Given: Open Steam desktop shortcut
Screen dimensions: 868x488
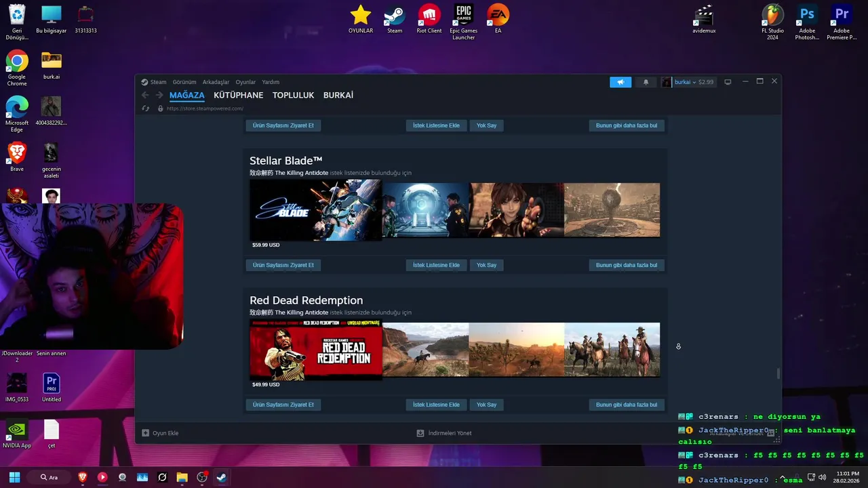Looking at the screenshot, I should tap(395, 19).
